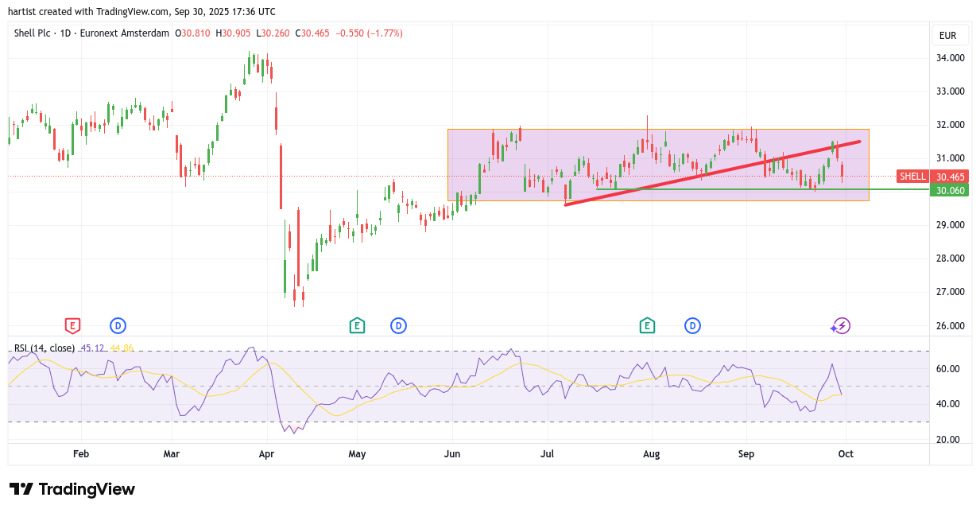Click the purple lightning event icon
The image size is (980, 513).
click(842, 325)
